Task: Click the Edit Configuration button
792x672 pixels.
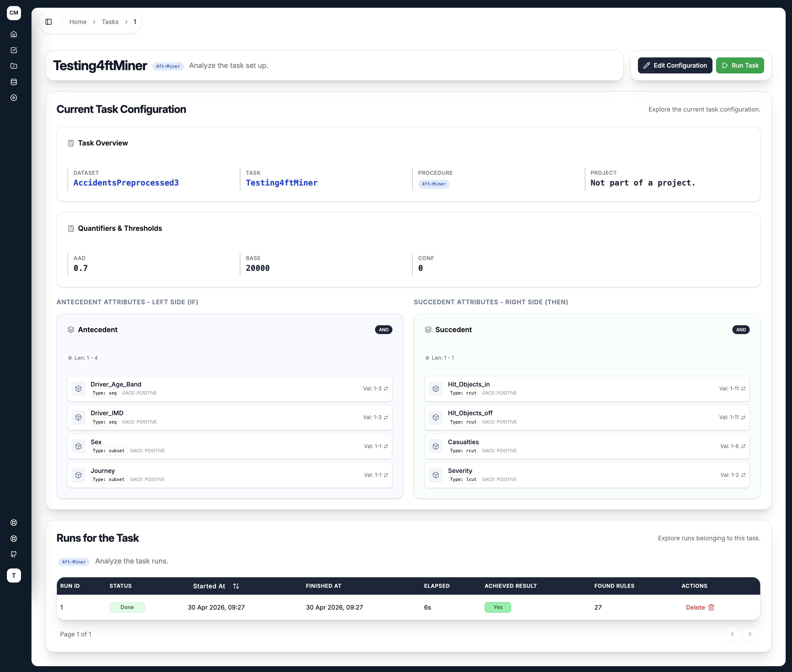Action: 675,65
